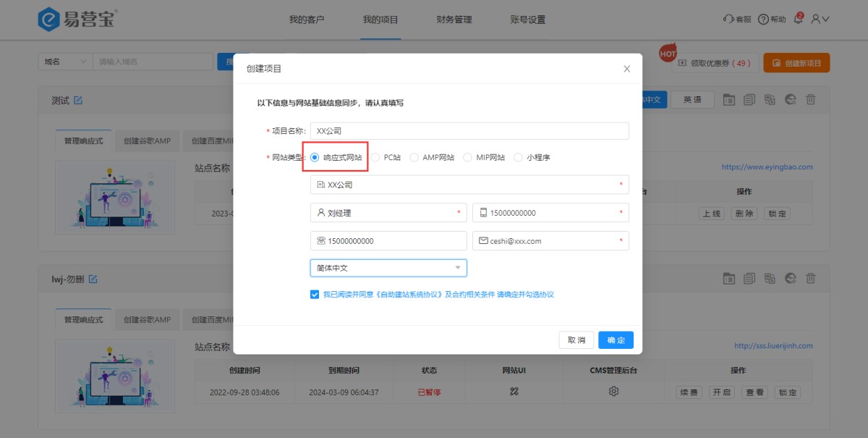Viewport: 868px width, 438px height.
Task: Uncheck the 自助建站系统协议 agreement checkbox
Action: 313,293
